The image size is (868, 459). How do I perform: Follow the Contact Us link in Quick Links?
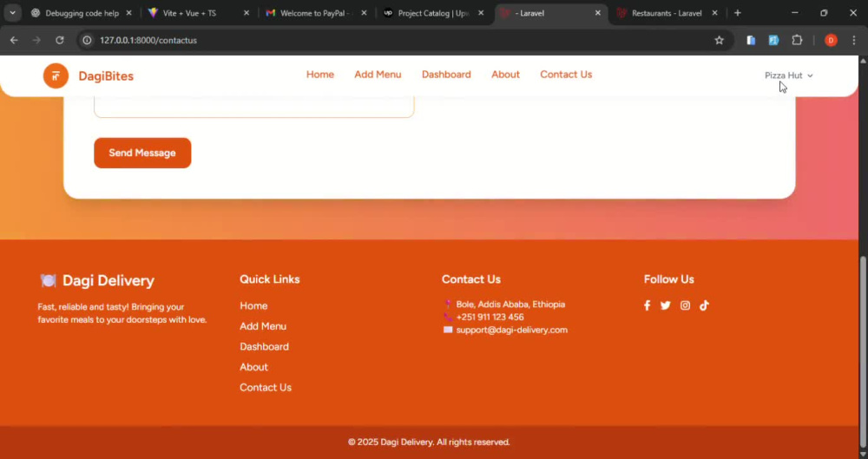click(265, 388)
